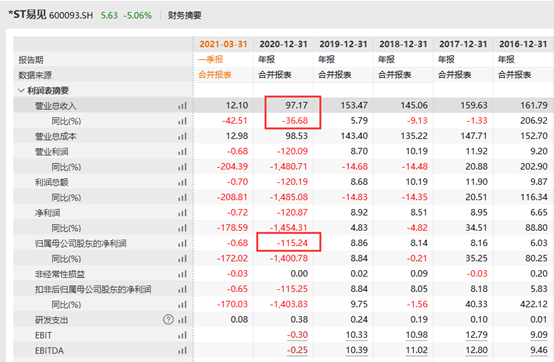Viewport: 554px width, 362px height.
Task: Click growth value 422.12 for 2016
Action: (534, 304)
